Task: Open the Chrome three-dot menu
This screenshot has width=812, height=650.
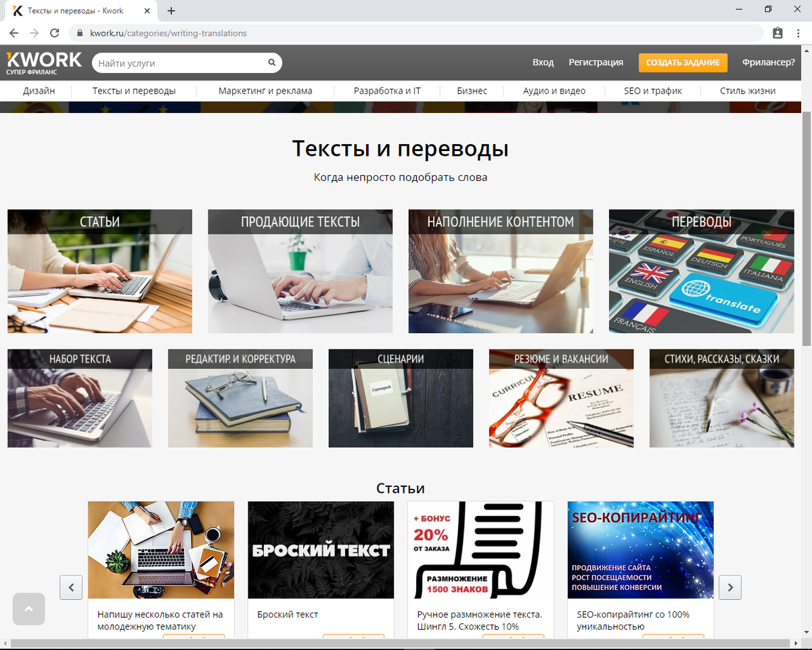Action: coord(798,32)
